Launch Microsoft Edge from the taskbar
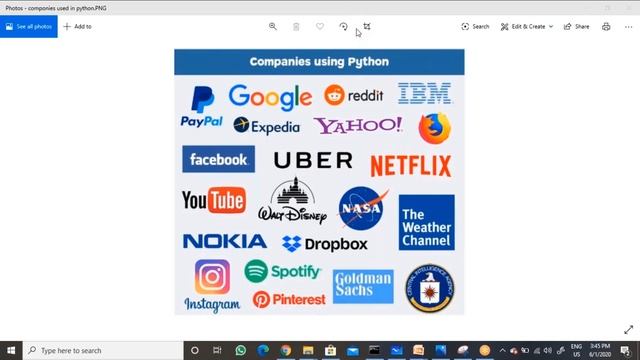 [263, 351]
